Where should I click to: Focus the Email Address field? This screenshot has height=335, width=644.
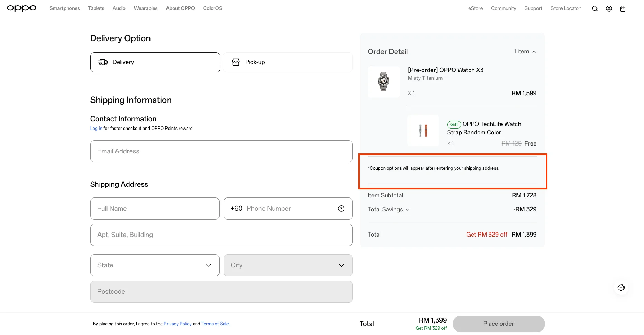coord(221,151)
